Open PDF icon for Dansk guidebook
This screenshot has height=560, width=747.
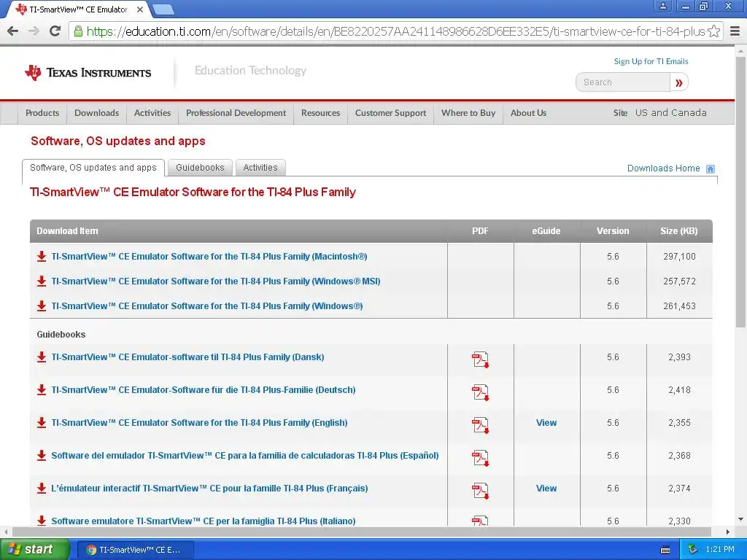[480, 359]
